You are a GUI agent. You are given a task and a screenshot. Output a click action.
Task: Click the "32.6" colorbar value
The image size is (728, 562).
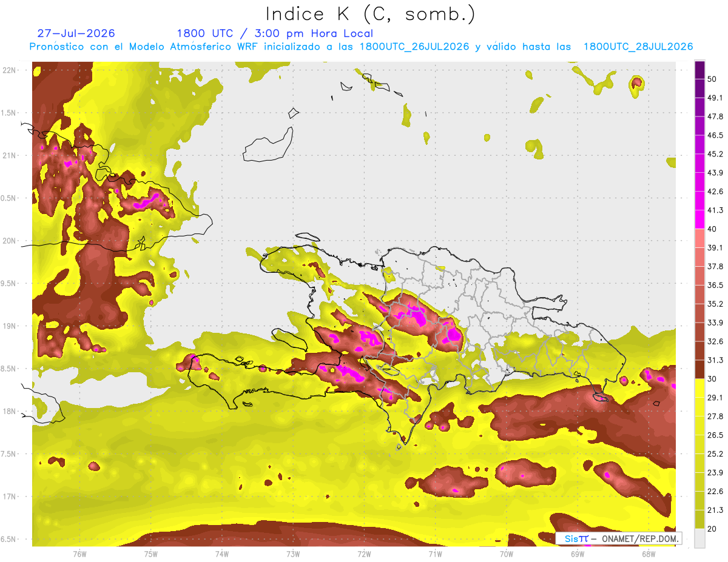coord(715,341)
